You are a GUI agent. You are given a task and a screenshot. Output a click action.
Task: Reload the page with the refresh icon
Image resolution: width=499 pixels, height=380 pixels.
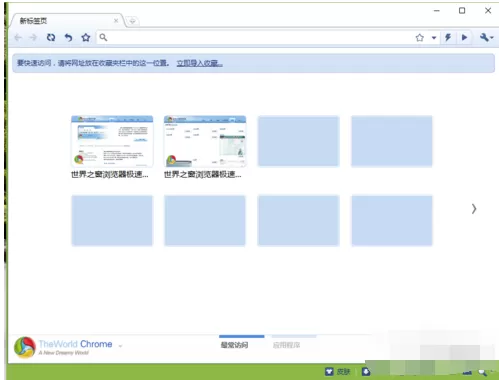pos(51,37)
